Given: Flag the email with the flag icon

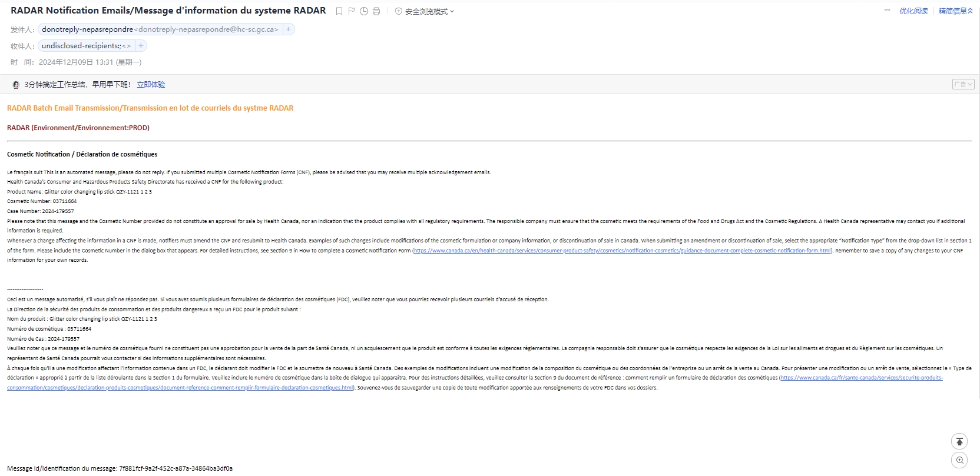Looking at the screenshot, I should click(x=352, y=11).
